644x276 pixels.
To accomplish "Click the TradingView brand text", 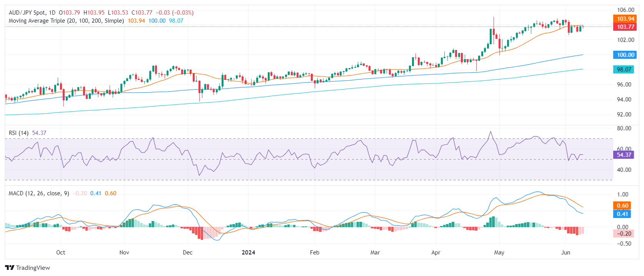I will click(x=33, y=268).
